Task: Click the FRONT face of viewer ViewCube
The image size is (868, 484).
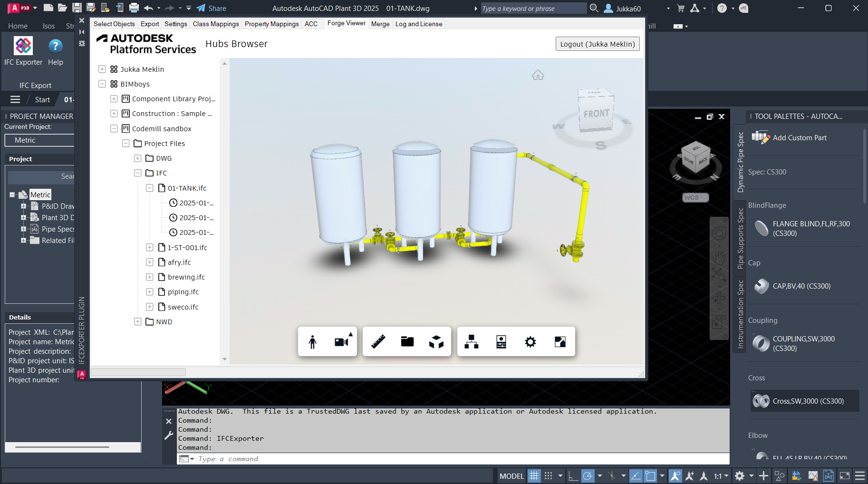Action: point(596,114)
